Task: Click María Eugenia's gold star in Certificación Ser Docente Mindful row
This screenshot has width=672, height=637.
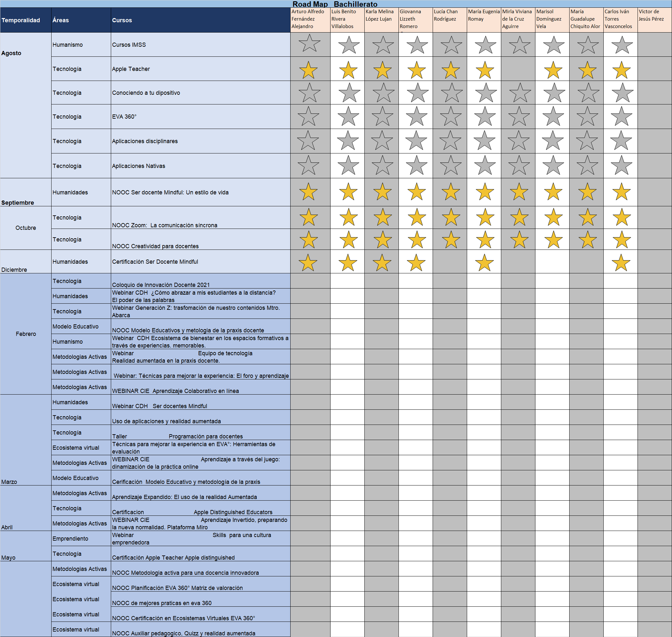Action: (484, 262)
